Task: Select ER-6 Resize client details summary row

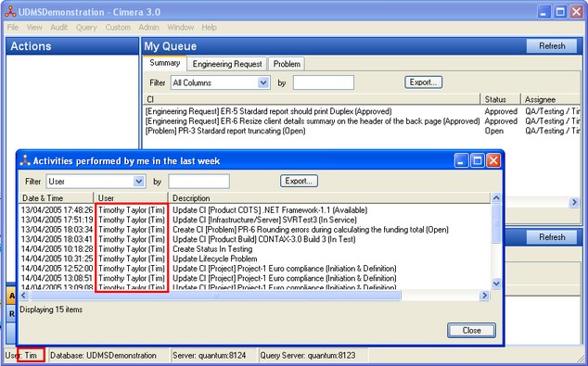Action: tap(362, 121)
